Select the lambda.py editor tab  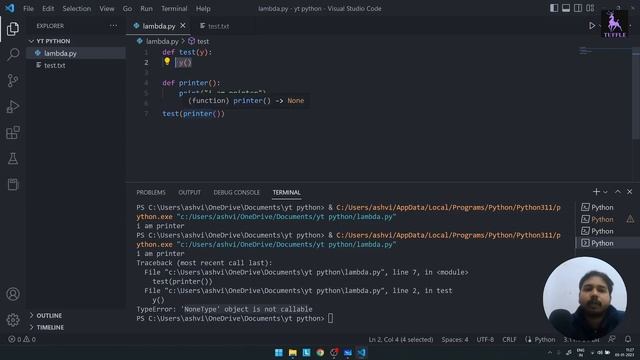(159, 26)
